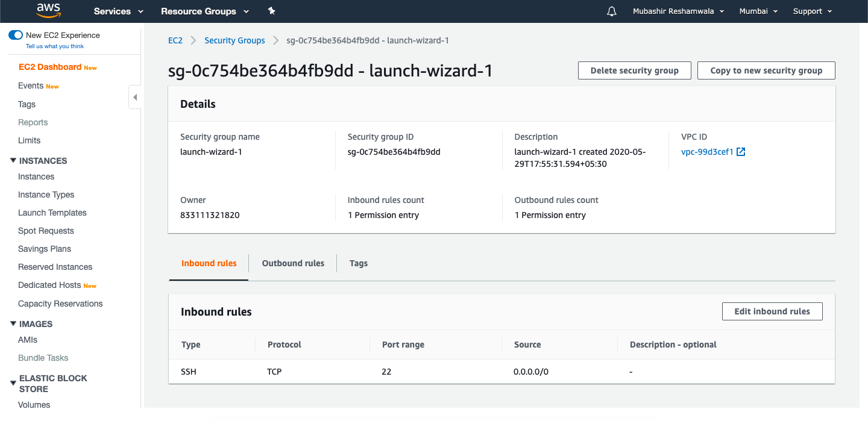Open EC2 Dashboard in sidebar
Viewport: 868px width, 421px height.
pyautogui.click(x=50, y=67)
